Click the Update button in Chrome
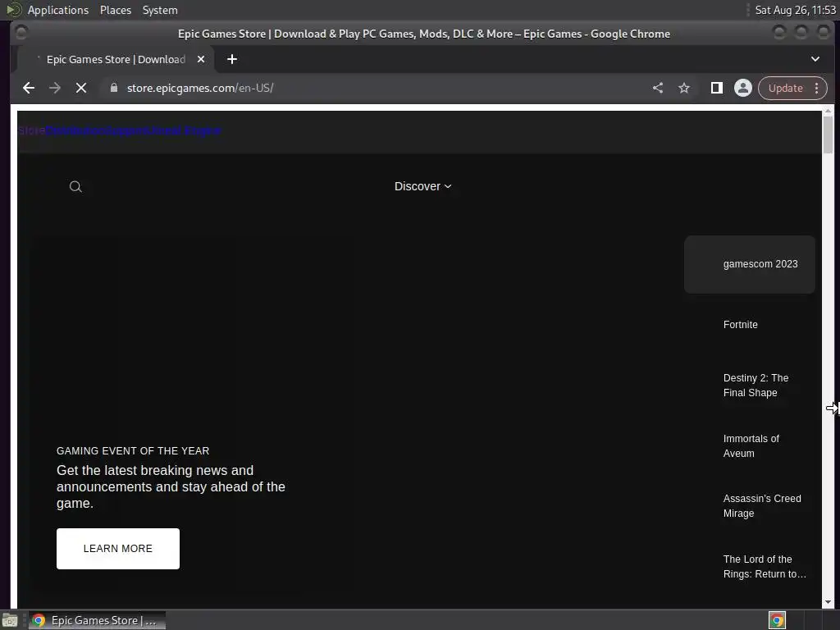Image resolution: width=840 pixels, height=630 pixels. pyautogui.click(x=785, y=88)
